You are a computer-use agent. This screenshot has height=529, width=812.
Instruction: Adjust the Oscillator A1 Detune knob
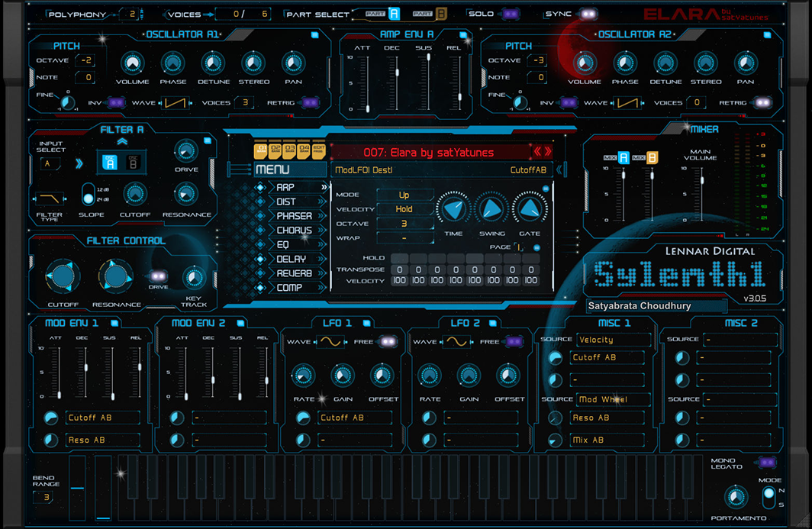coord(213,63)
